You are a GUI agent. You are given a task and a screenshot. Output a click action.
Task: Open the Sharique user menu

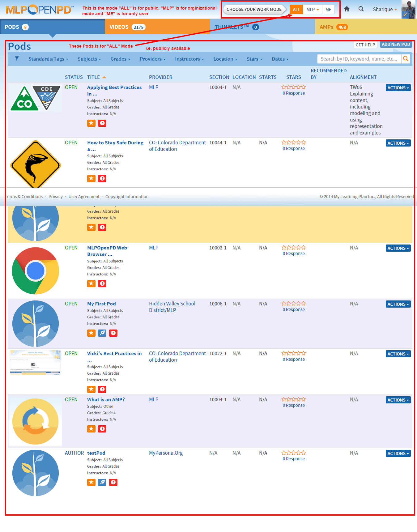click(x=385, y=9)
